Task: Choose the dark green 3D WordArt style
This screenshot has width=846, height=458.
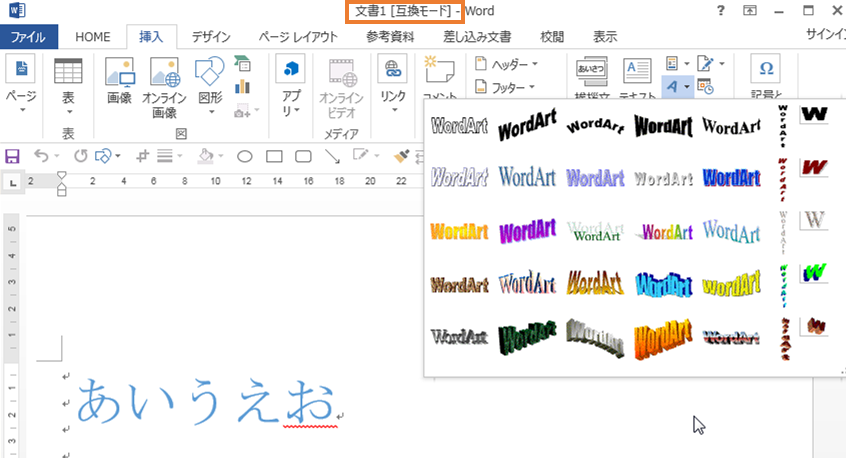Action: pyautogui.click(x=528, y=338)
